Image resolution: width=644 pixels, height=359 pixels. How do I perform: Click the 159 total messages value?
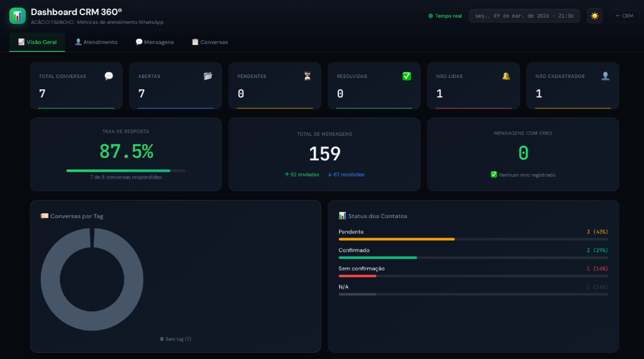point(325,153)
